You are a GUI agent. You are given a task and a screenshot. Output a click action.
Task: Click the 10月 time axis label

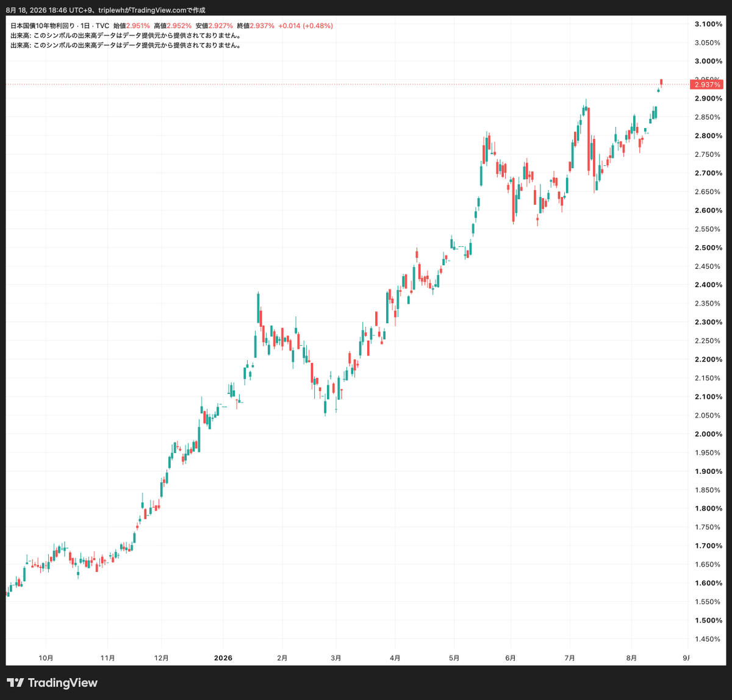46,658
